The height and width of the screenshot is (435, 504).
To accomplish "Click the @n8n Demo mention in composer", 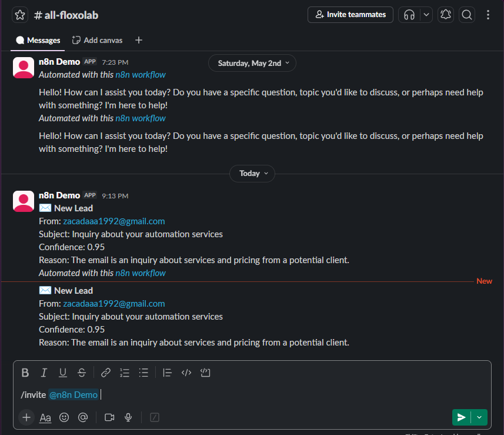I will pyautogui.click(x=74, y=395).
